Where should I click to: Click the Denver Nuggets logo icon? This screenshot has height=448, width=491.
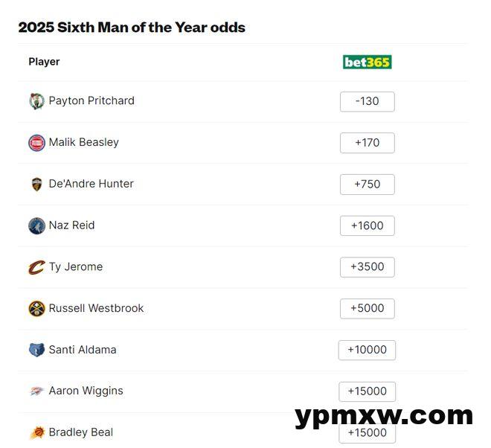coord(36,309)
